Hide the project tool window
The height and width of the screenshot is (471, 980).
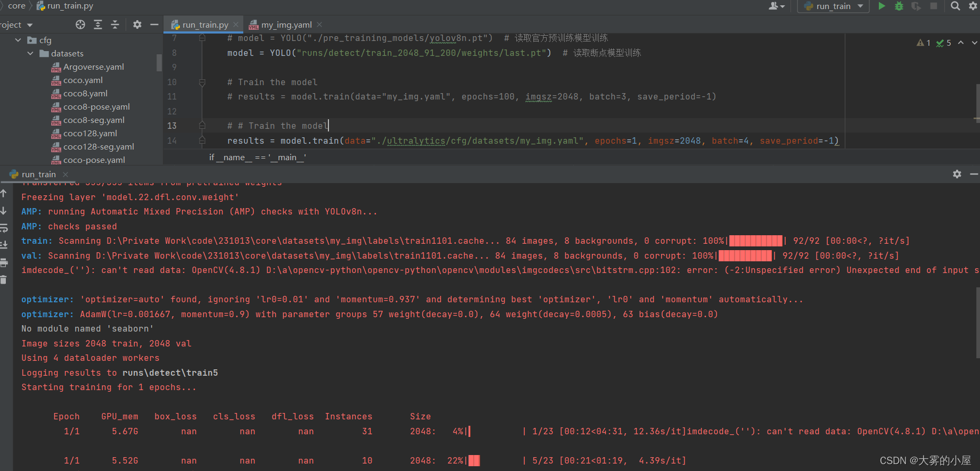pyautogui.click(x=154, y=24)
